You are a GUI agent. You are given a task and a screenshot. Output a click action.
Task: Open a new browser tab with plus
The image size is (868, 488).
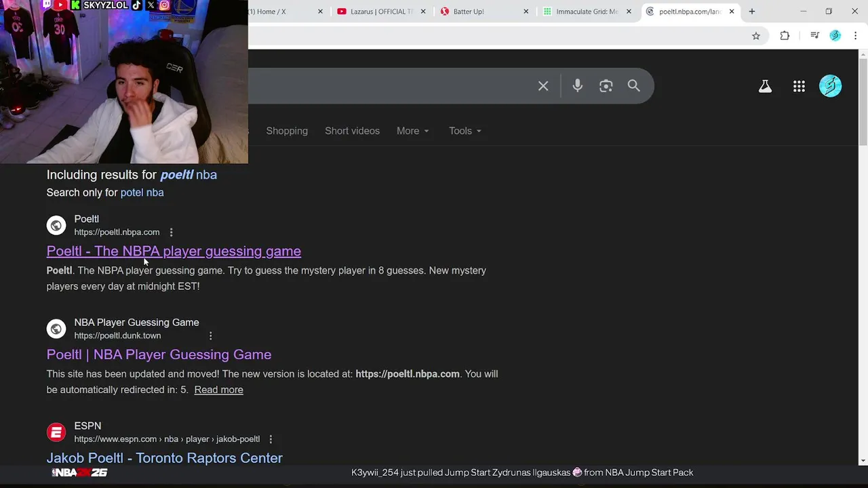click(751, 12)
